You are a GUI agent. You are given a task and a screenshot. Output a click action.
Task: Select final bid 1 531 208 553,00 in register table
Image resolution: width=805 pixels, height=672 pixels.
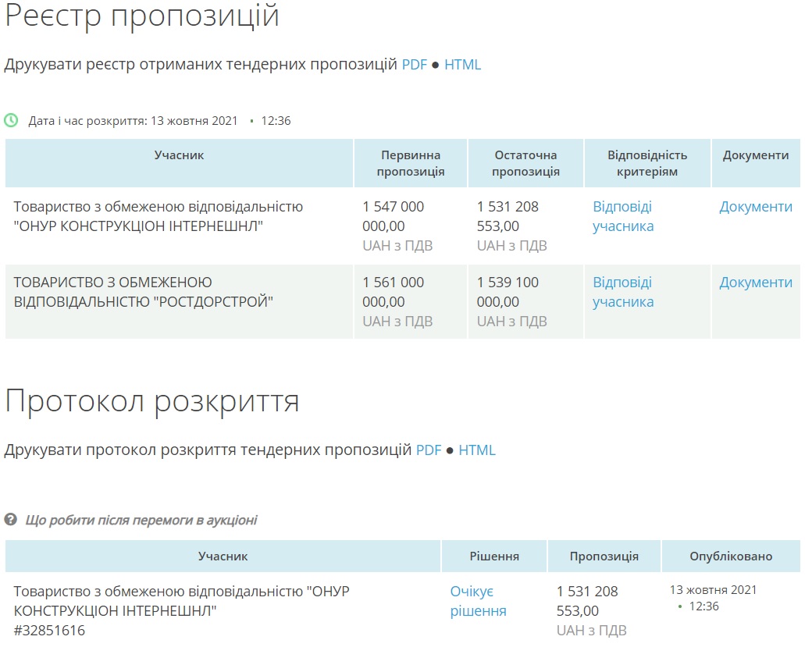coord(508,216)
